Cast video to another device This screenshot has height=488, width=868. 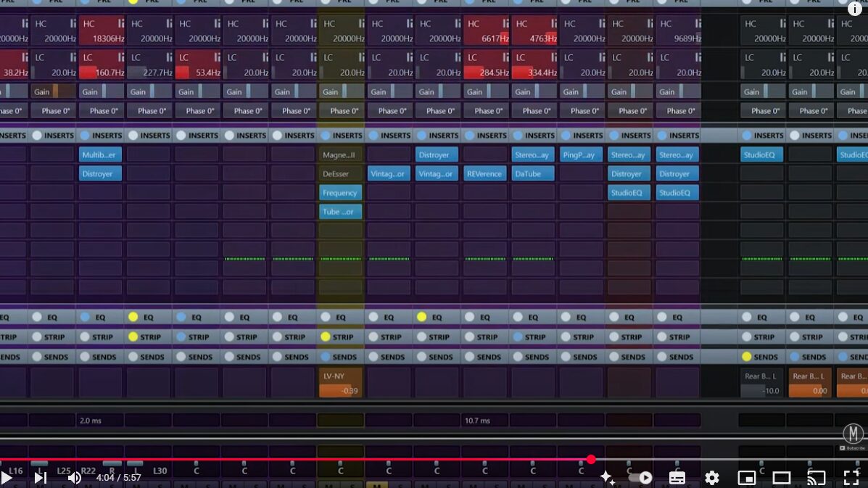click(x=816, y=477)
